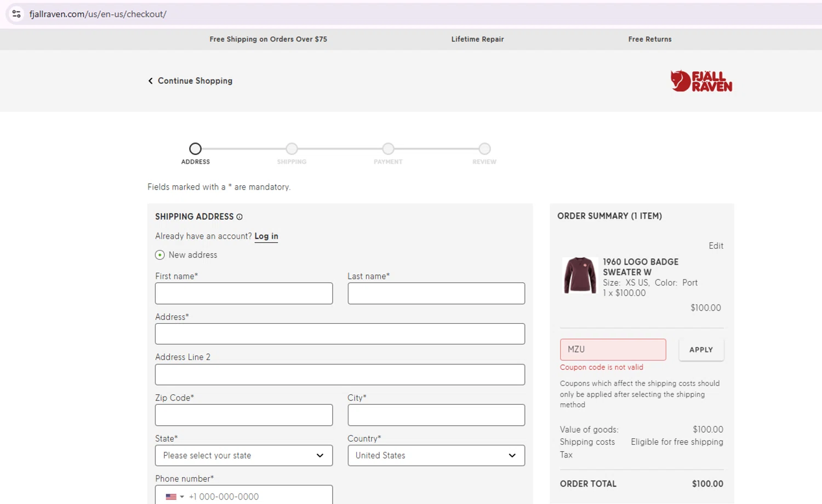Image resolution: width=822 pixels, height=504 pixels.
Task: Click the Free Shipping on Orders Over $75 banner
Action: click(x=269, y=39)
